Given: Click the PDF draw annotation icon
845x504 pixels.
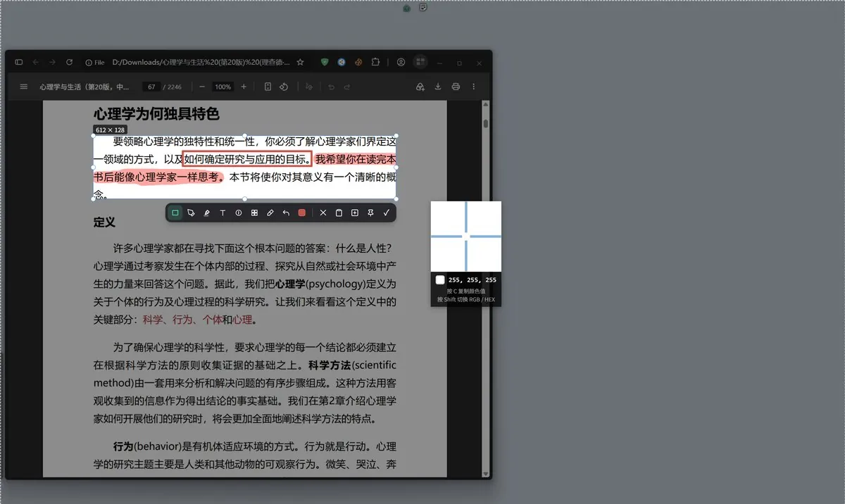Looking at the screenshot, I should tap(308, 87).
